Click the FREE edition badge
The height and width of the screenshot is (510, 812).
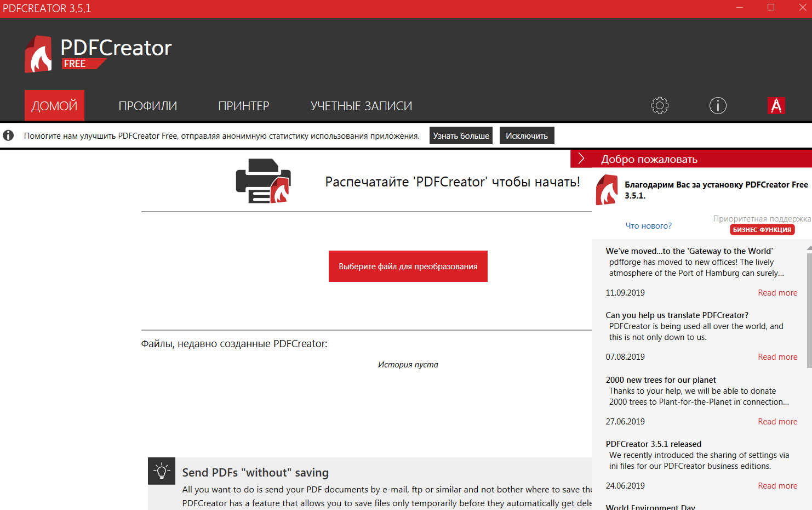tap(83, 64)
